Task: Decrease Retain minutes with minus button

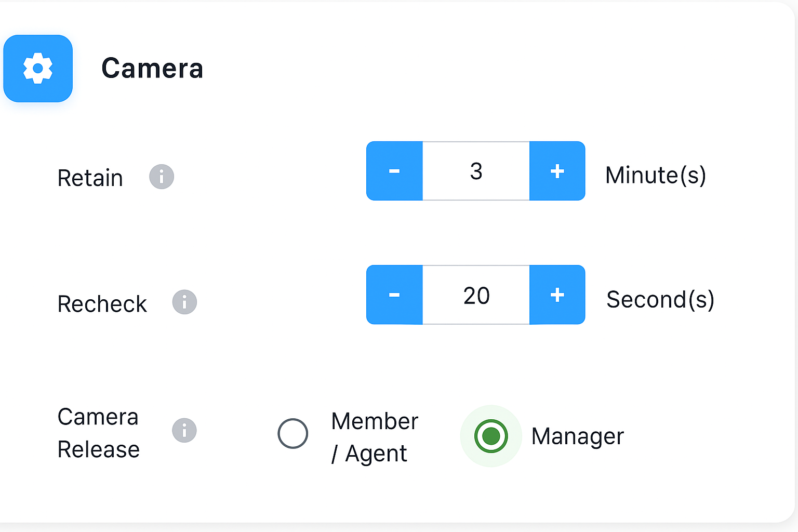Action: (394, 171)
